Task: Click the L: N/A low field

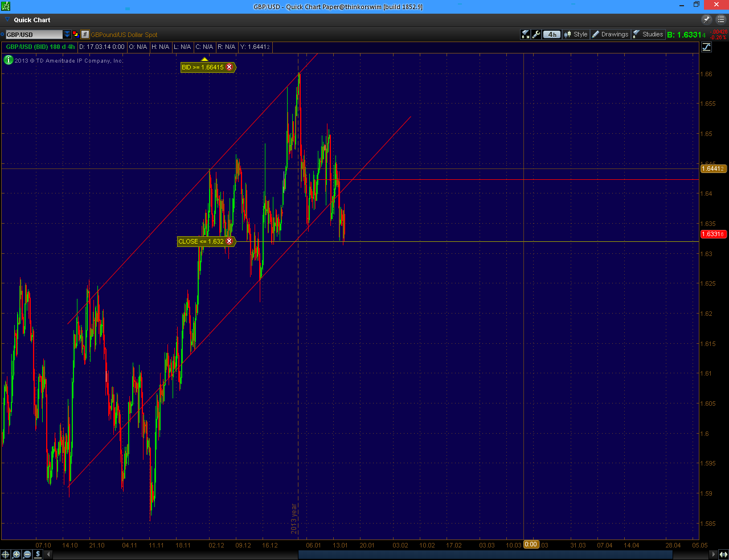Action: [x=182, y=47]
